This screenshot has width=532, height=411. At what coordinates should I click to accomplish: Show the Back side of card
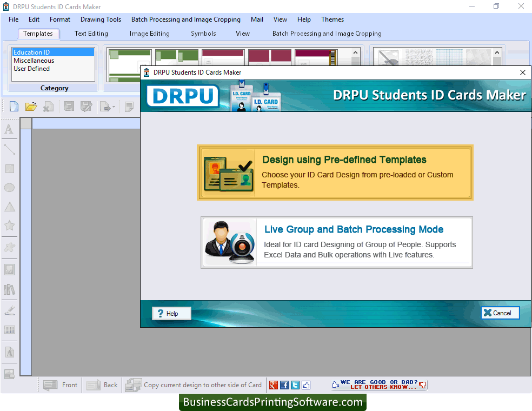102,385
